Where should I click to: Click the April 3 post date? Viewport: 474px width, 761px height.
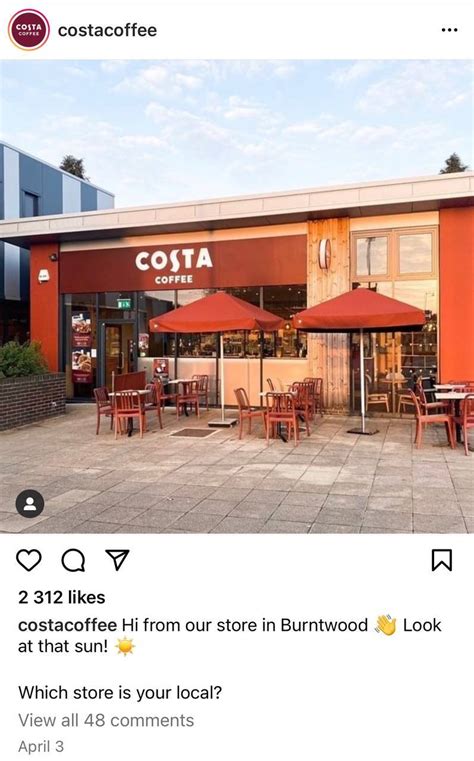[41, 746]
